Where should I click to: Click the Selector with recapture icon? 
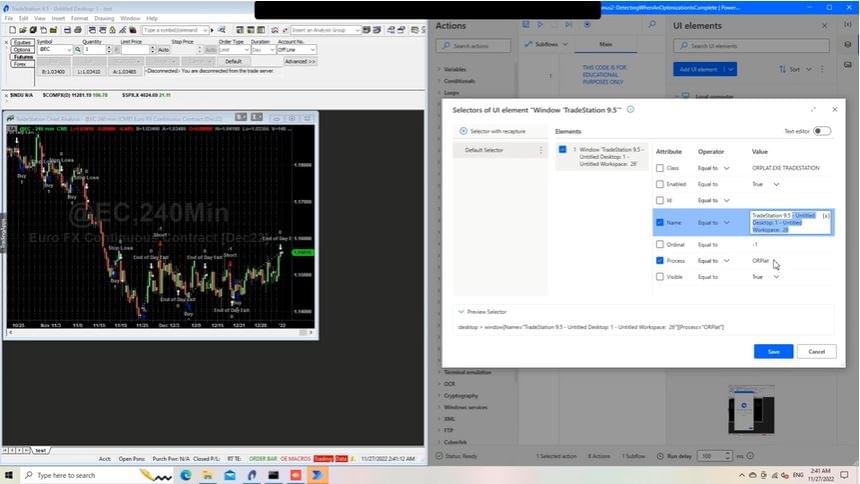(463, 131)
